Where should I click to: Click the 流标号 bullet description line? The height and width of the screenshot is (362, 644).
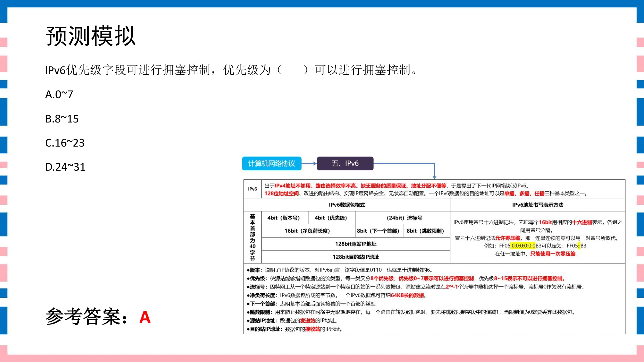coord(416,287)
